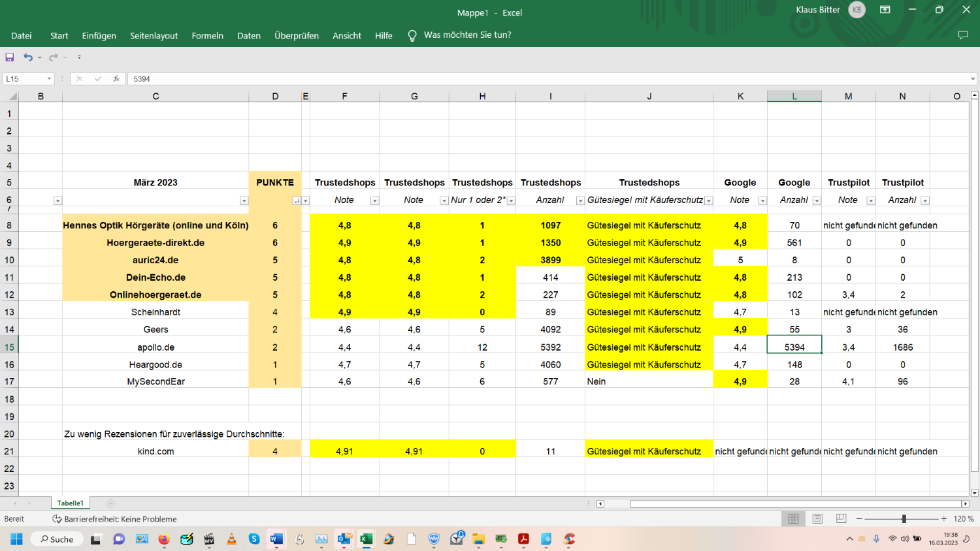Viewport: 980px width, 551px height.
Task: Open the Ribbon Display Options icon
Action: coord(885,10)
